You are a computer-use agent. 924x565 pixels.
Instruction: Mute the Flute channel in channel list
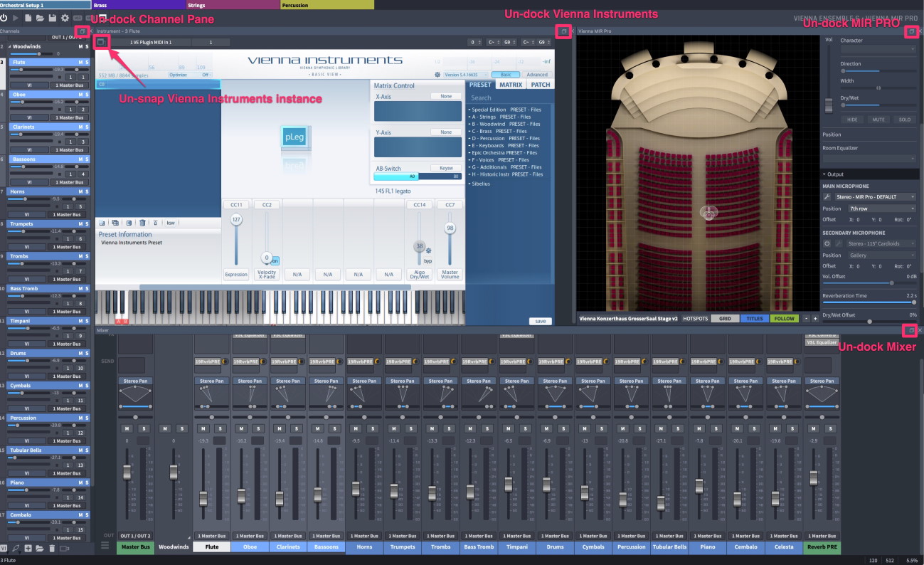pos(80,63)
